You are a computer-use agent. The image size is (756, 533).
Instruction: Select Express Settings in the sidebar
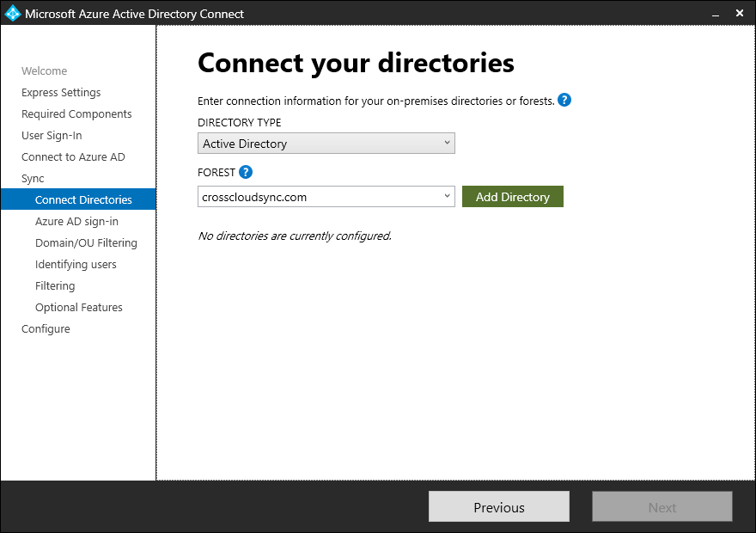pos(61,92)
